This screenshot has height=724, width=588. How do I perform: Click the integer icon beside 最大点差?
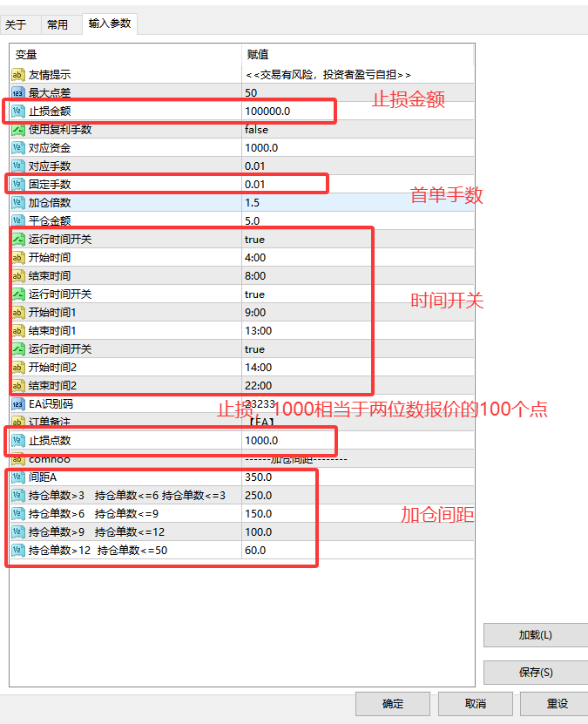click(x=17, y=93)
